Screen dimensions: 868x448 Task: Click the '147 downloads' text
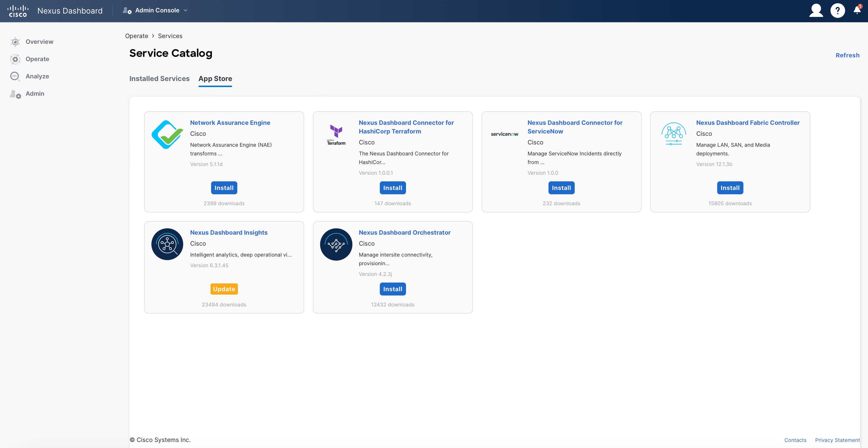click(x=392, y=204)
